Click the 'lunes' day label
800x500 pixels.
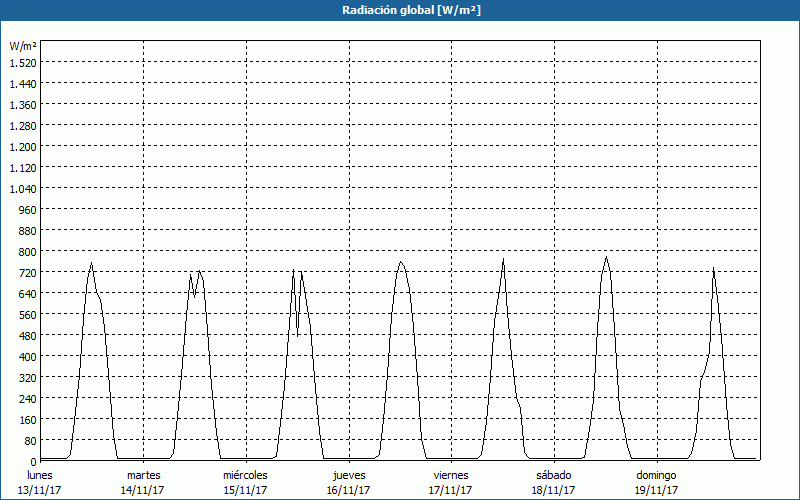click(x=40, y=475)
